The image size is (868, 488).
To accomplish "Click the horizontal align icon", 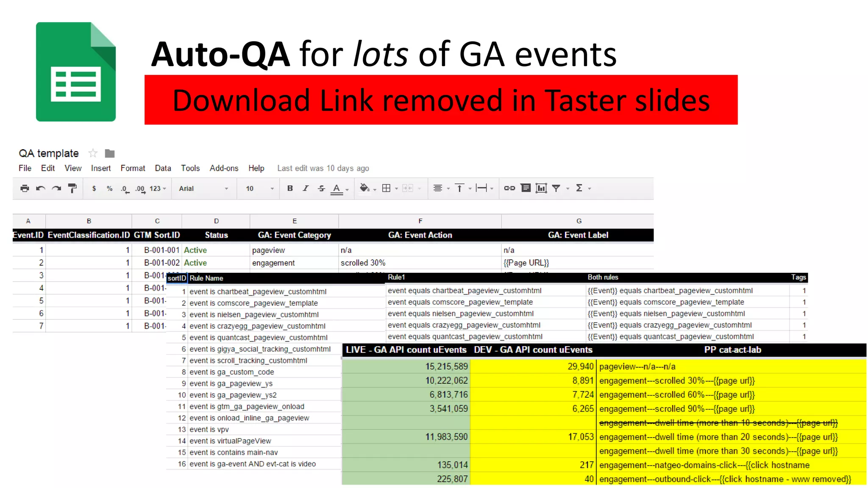I will coord(438,189).
